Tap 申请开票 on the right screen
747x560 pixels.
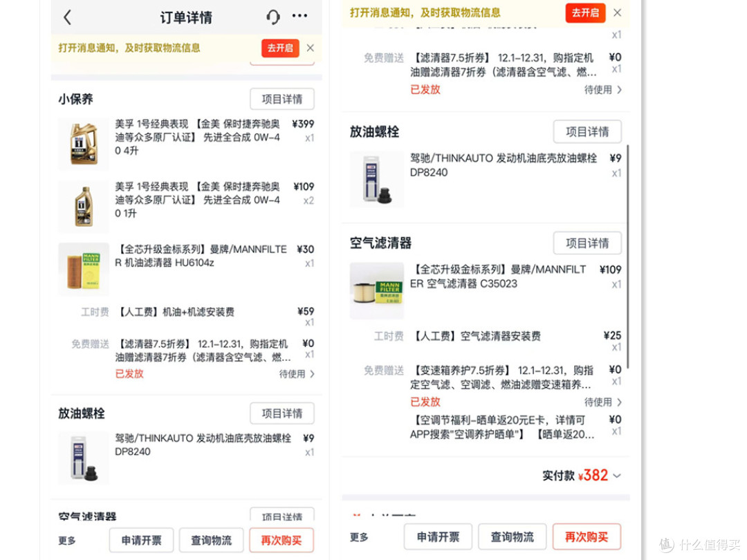point(439,537)
